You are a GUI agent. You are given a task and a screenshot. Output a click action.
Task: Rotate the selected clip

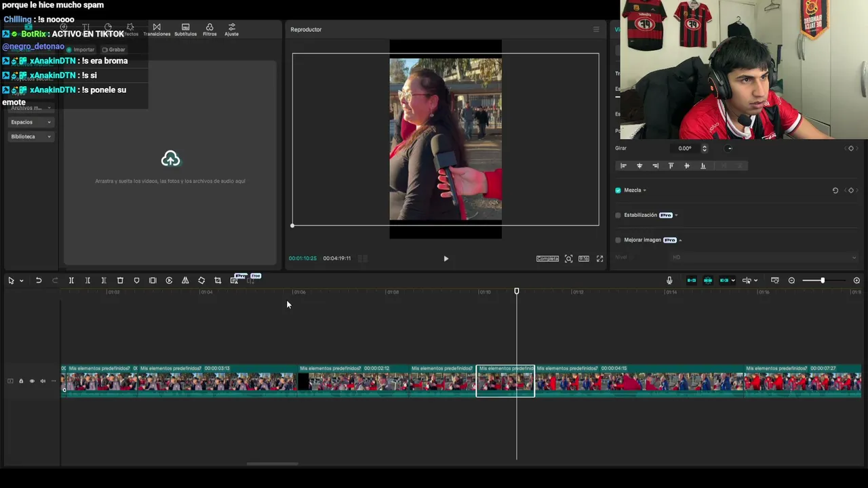point(201,281)
